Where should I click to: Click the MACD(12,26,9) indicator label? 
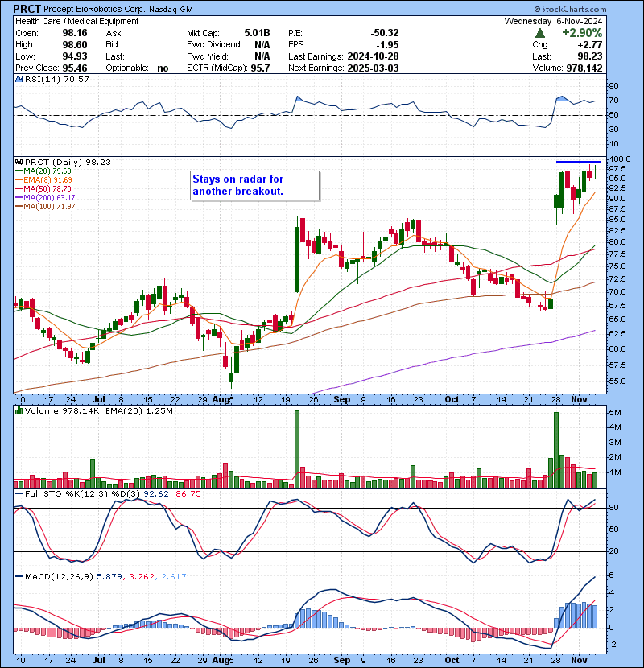[x=59, y=577]
